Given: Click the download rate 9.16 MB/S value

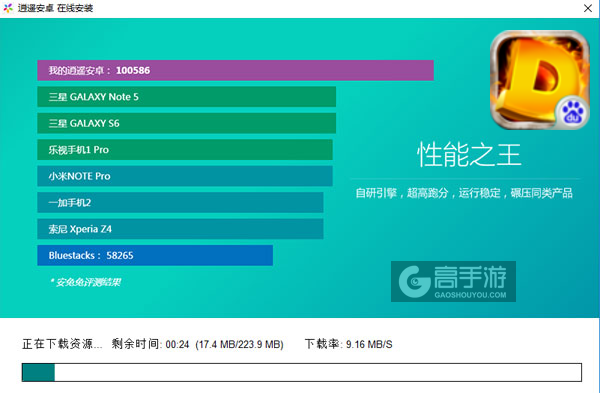Looking at the screenshot, I should 369,345.
